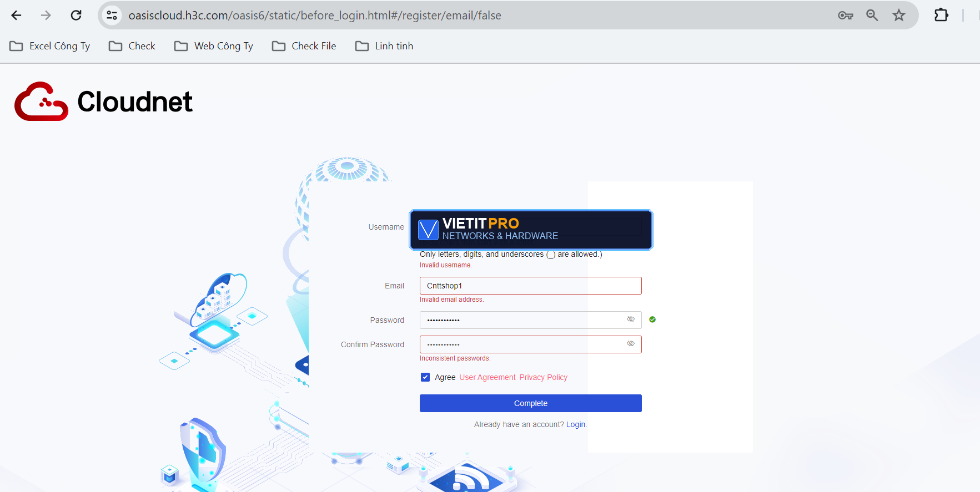Select the address bar URL
This screenshot has height=492, width=980.
pyautogui.click(x=315, y=16)
